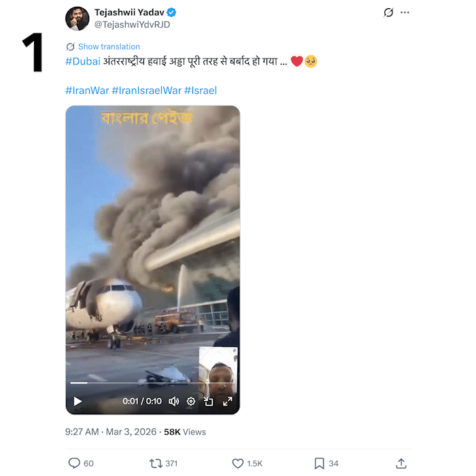The width and height of the screenshot is (476, 476).
Task: Open the @TejashwiYdvRJD handle link
Action: click(x=132, y=24)
